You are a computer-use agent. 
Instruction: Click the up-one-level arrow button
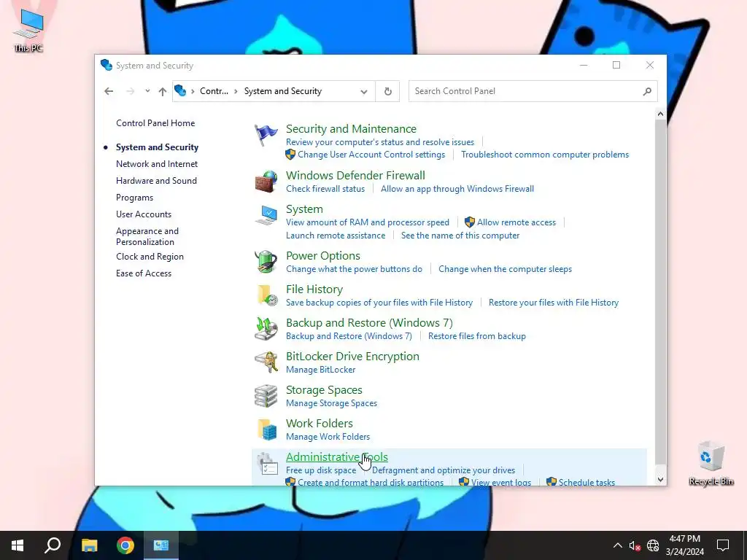click(x=163, y=91)
